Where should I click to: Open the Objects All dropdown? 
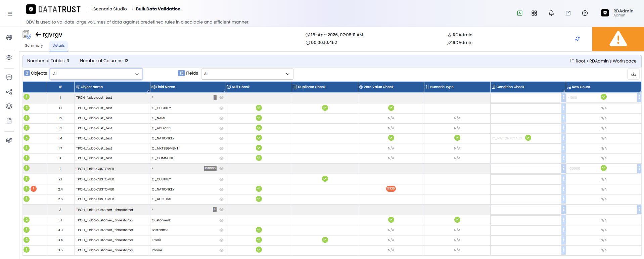(x=96, y=74)
